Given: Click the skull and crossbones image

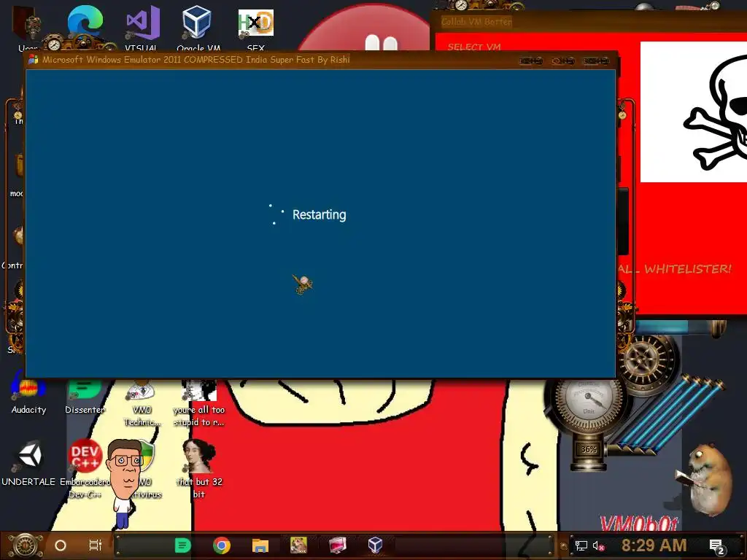Looking at the screenshot, I should [694, 112].
